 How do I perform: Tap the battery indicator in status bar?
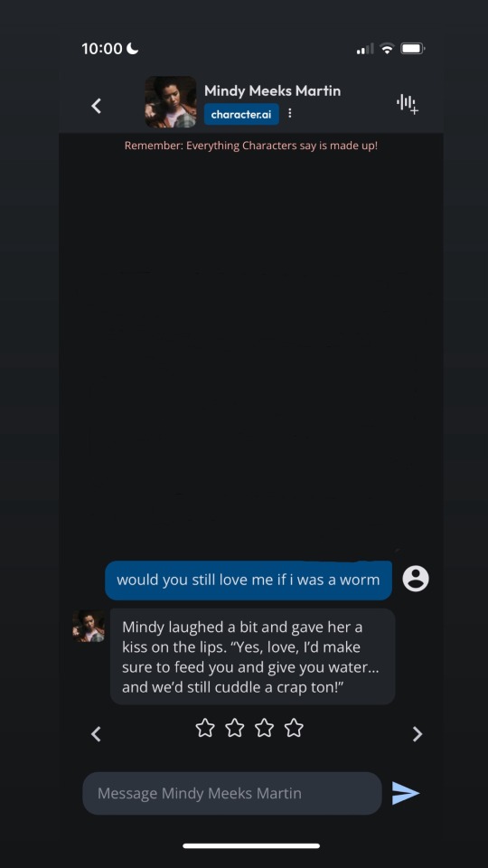click(x=412, y=49)
